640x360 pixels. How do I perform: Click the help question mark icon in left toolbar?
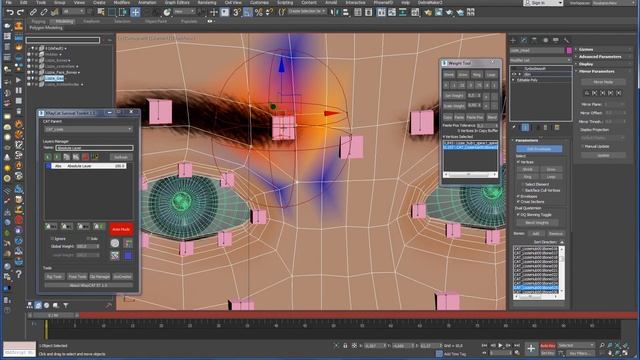(19, 274)
